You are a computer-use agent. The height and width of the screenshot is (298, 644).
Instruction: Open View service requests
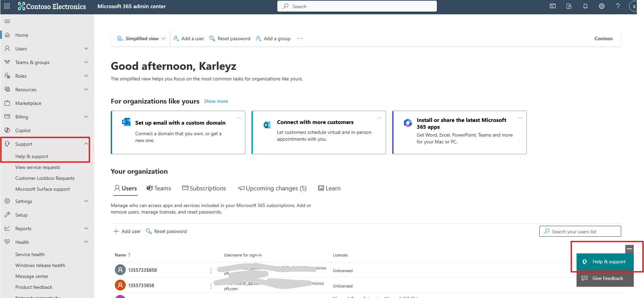click(37, 167)
